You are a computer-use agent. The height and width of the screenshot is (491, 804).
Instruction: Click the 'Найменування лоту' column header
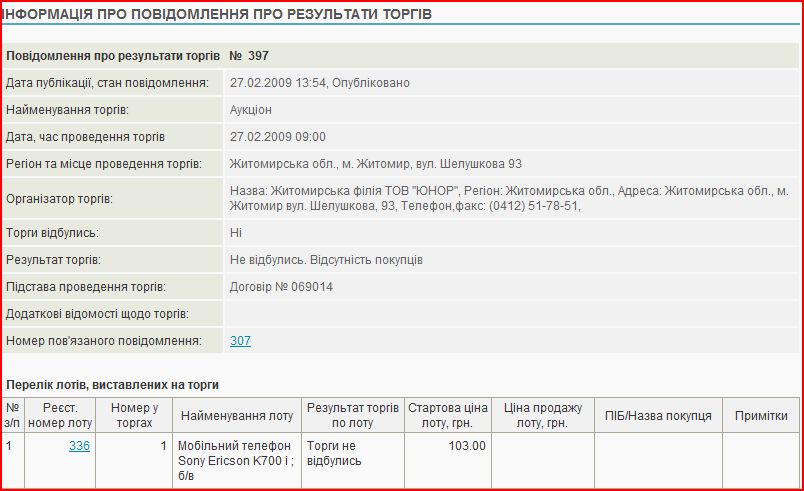237,416
